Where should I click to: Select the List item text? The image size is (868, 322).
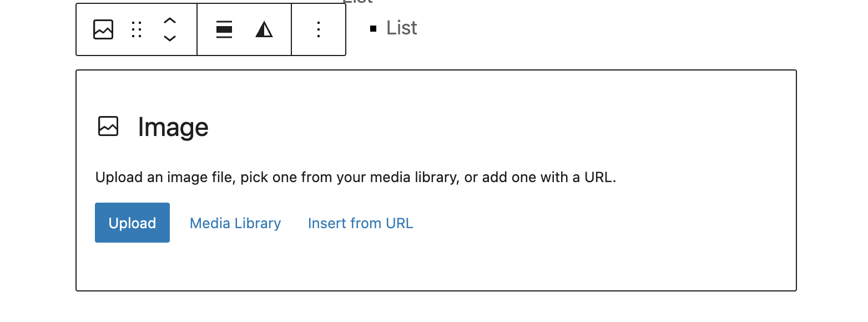tap(402, 28)
